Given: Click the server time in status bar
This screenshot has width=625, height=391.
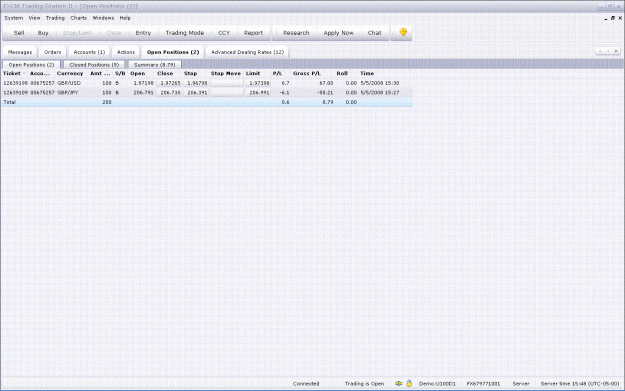Looking at the screenshot, I should pos(580,383).
